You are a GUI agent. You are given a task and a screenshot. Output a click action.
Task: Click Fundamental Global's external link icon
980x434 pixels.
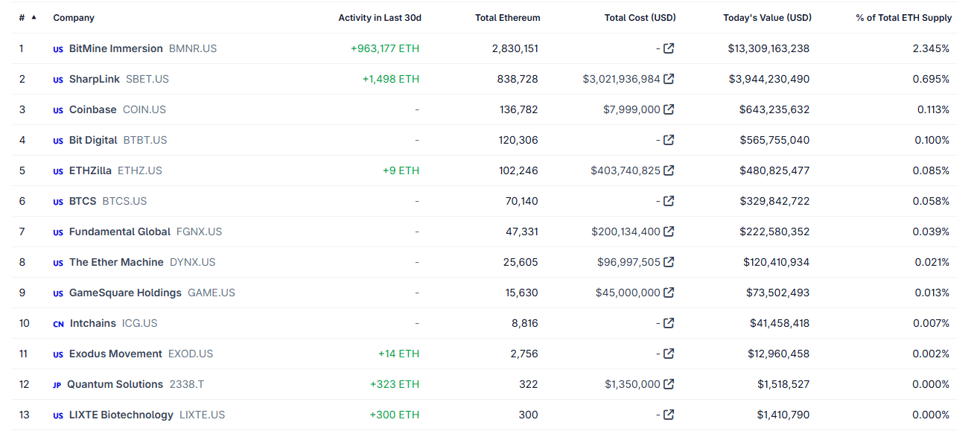click(669, 232)
